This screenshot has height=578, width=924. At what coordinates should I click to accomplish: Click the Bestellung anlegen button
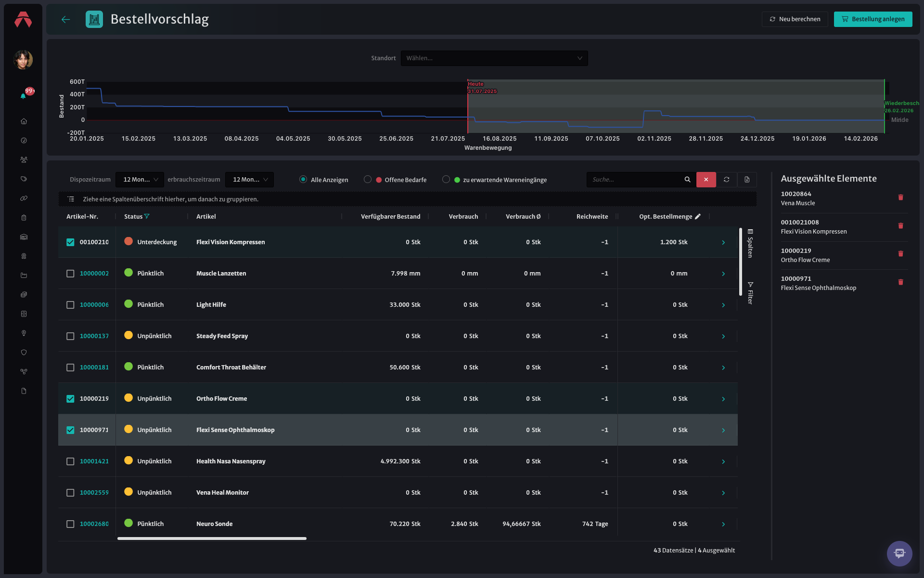873,19
